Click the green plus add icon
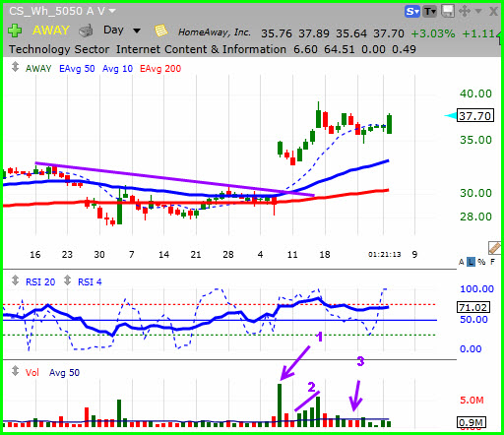Image resolution: width=504 pixels, height=435 pixels. click(x=15, y=31)
